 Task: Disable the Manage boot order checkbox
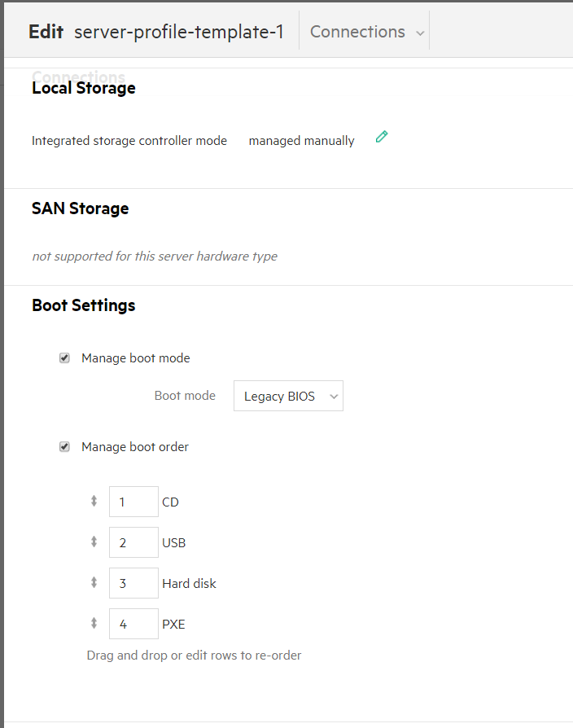(x=64, y=446)
